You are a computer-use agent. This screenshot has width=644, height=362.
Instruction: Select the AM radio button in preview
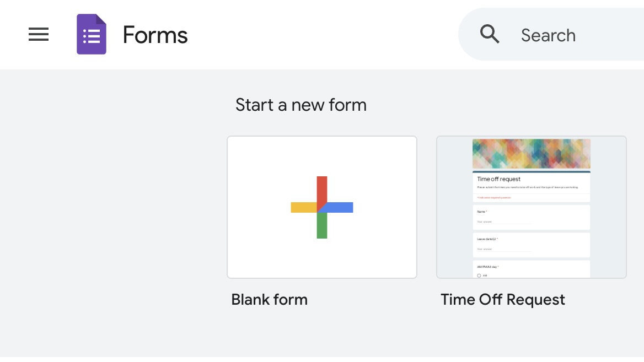click(479, 275)
